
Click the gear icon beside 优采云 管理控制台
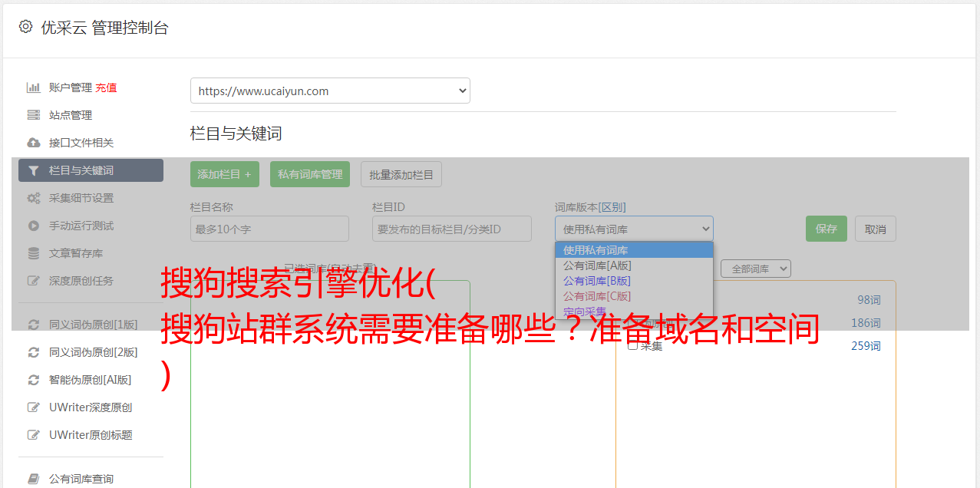point(25,27)
